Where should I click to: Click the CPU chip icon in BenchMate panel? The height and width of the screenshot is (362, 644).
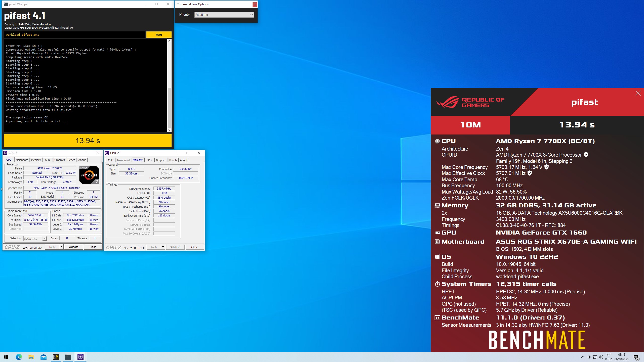(437, 141)
